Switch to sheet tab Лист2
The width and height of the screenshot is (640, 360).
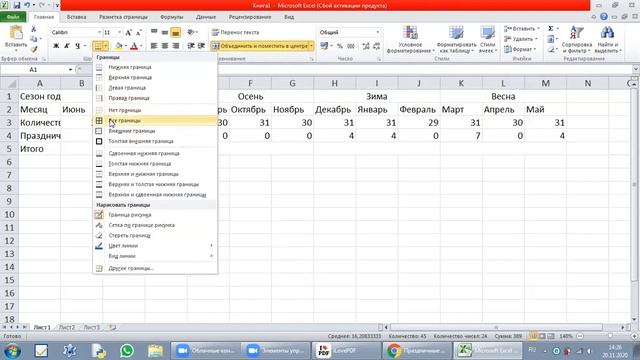pos(67,327)
